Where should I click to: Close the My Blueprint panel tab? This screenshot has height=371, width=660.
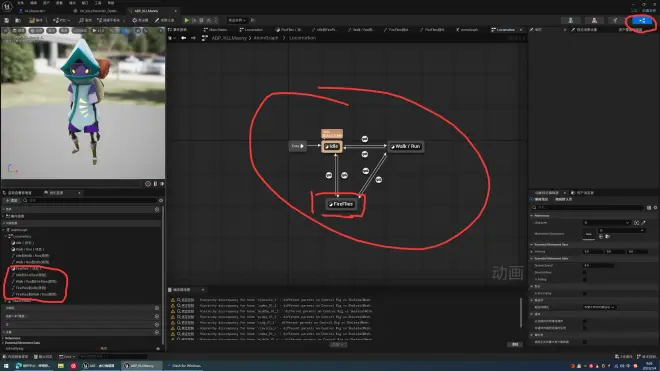[x=80, y=193]
